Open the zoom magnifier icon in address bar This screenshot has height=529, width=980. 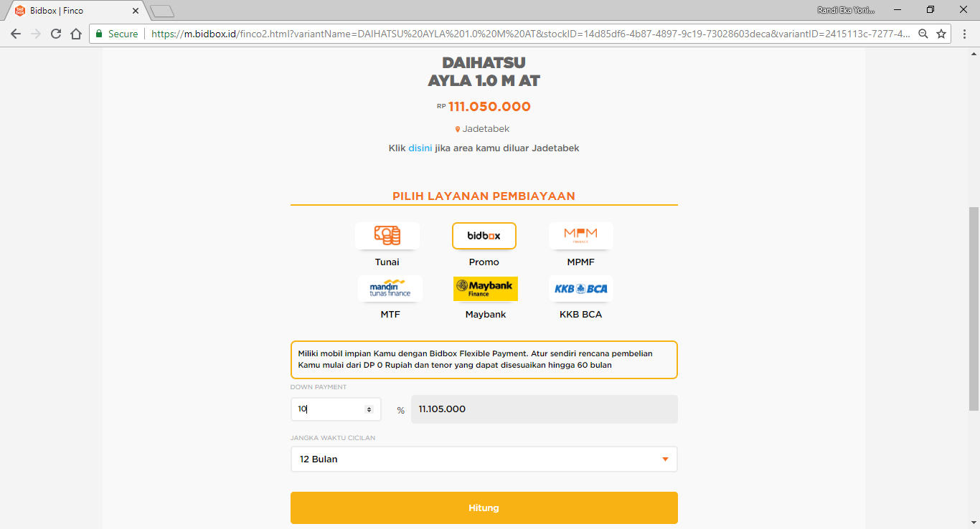pos(923,34)
